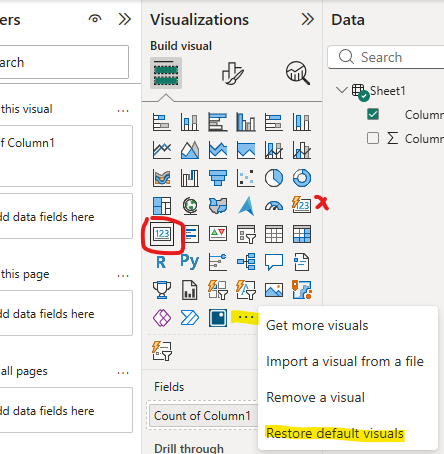The height and width of the screenshot is (454, 444).
Task: Open more options for filters on this page
Action: [123, 276]
